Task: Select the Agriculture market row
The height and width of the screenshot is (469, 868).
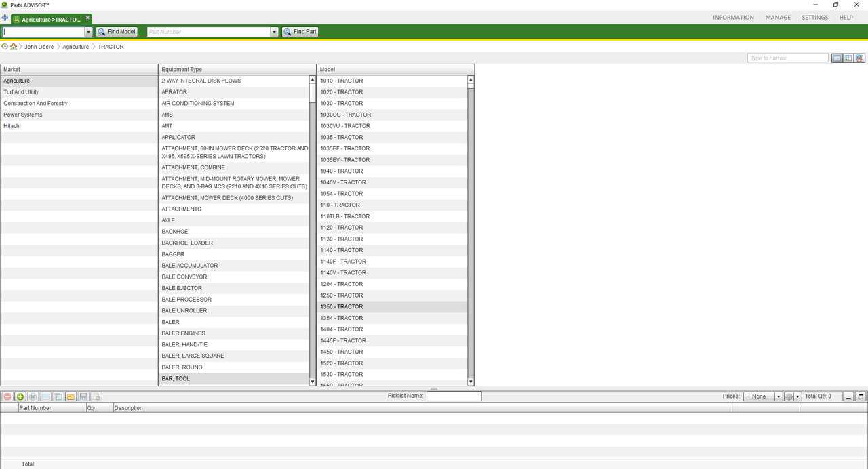Action: point(79,81)
